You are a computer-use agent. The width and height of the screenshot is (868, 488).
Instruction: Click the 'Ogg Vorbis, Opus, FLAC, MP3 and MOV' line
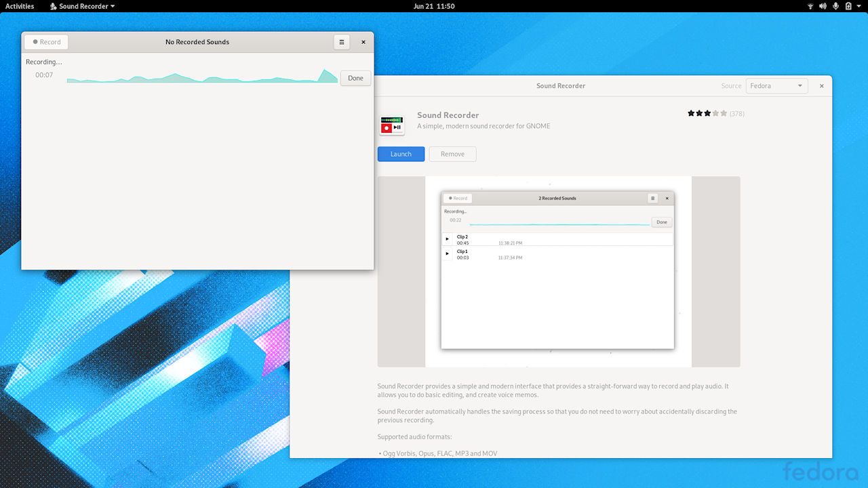(x=439, y=453)
